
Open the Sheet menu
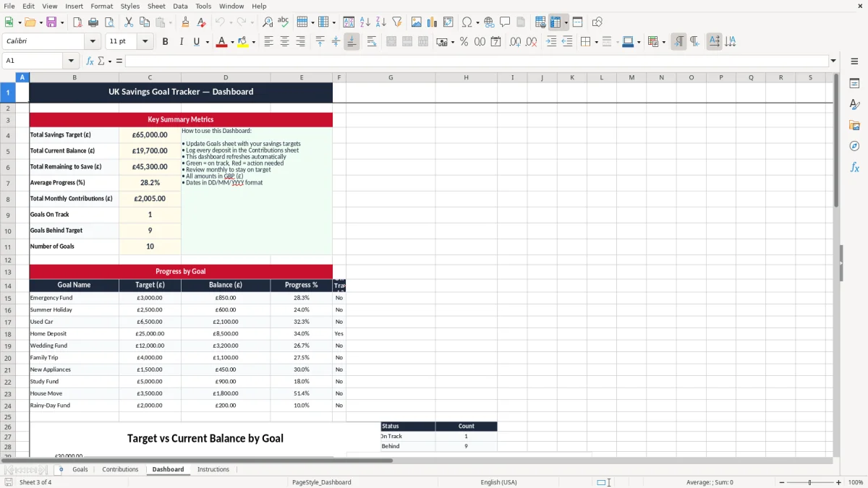point(156,6)
